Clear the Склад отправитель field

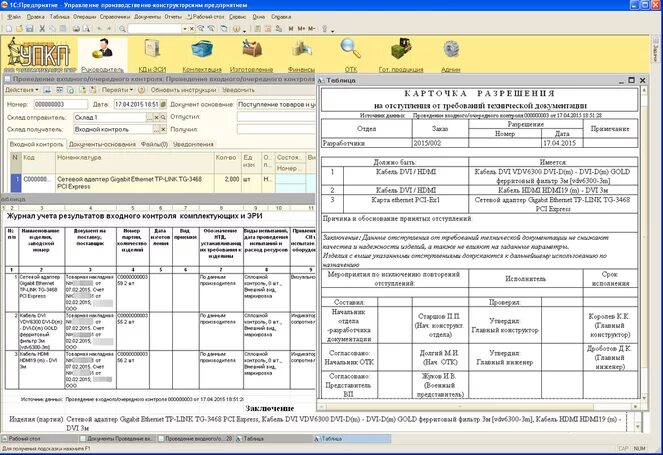(x=156, y=117)
